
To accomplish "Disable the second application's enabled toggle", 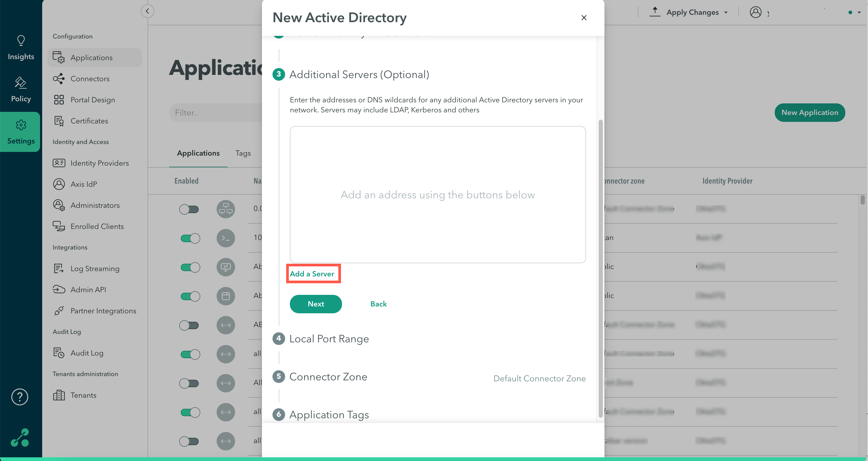I will [x=190, y=238].
